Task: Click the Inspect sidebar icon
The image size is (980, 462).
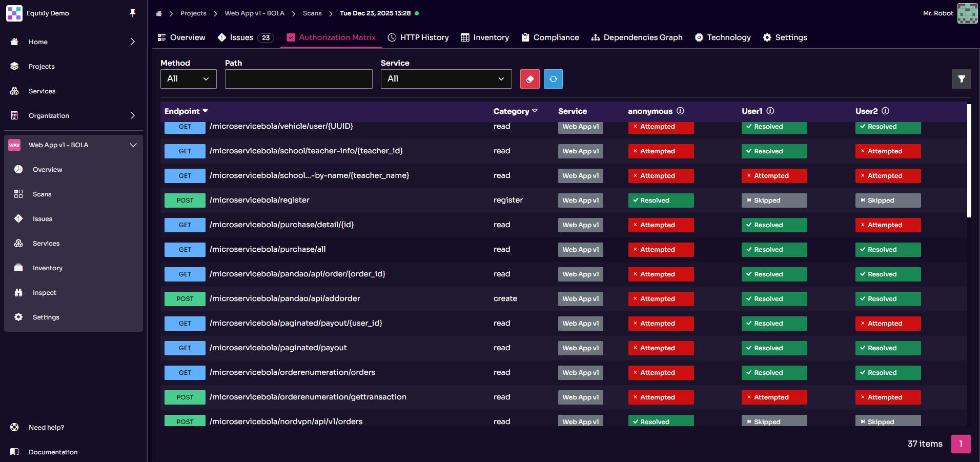Action: pyautogui.click(x=18, y=292)
